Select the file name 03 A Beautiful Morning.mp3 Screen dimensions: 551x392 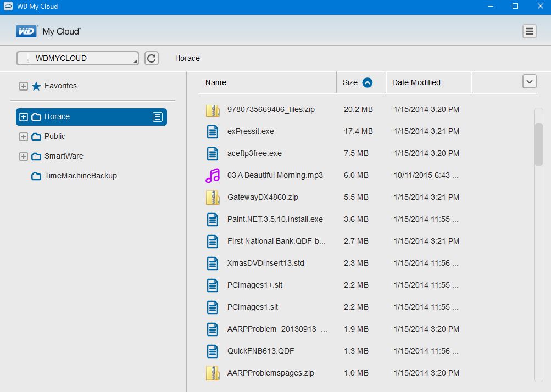tap(275, 175)
